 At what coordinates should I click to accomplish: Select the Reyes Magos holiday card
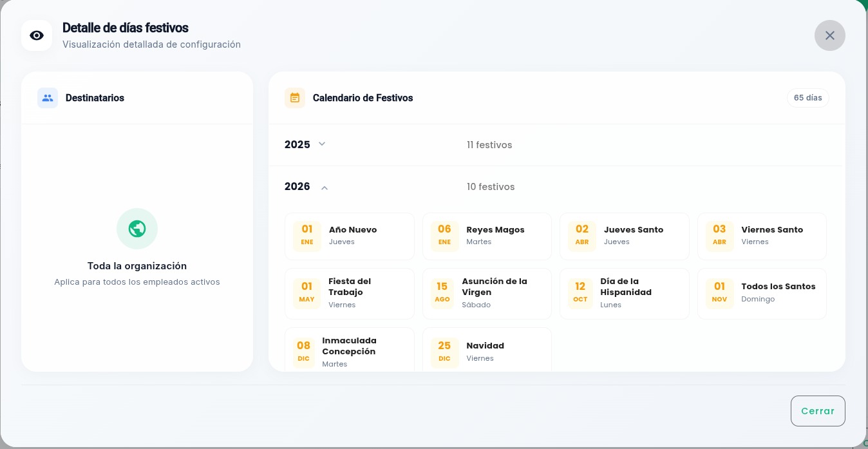coord(487,236)
